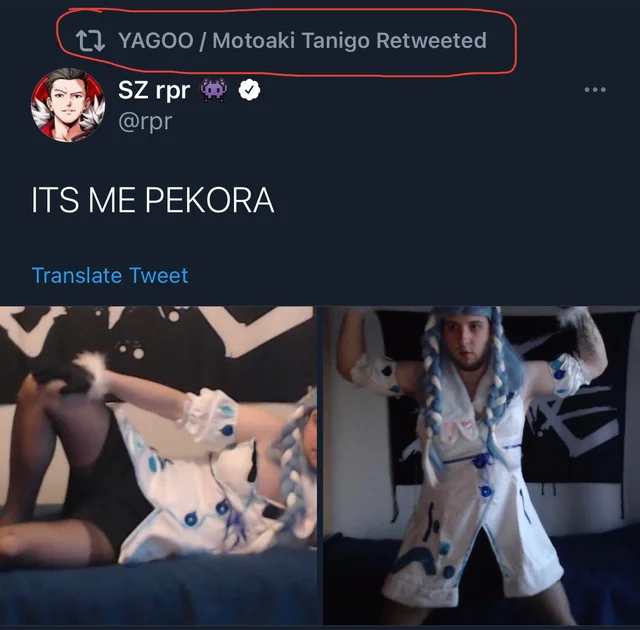This screenshot has width=640, height=630.
Task: Open SZ rpr's profile avatar
Action: pos(68,105)
